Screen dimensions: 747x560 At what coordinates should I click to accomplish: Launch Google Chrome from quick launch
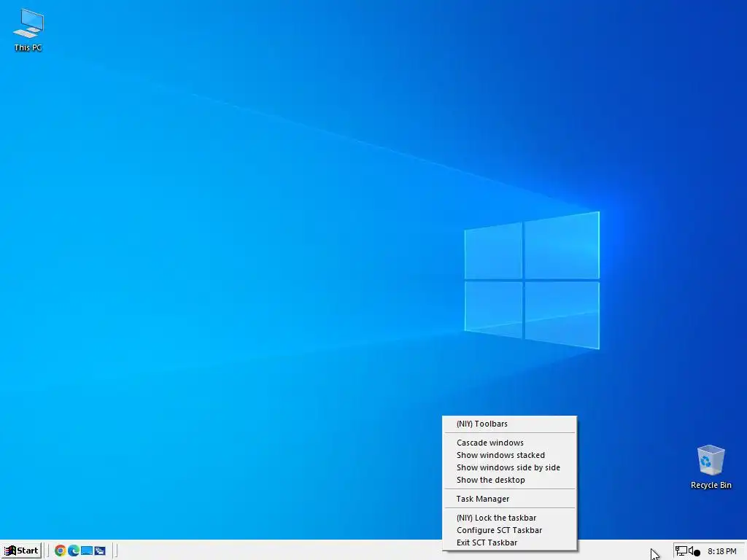[60, 551]
